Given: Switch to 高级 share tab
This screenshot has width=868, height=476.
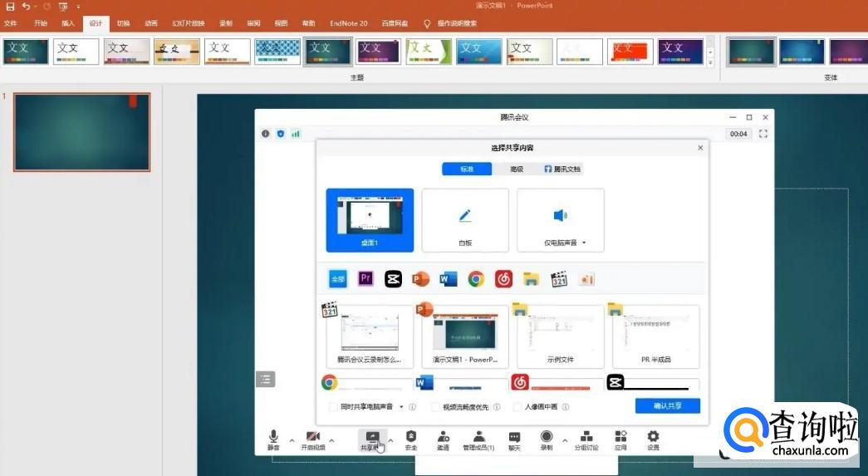Looking at the screenshot, I should (x=517, y=169).
